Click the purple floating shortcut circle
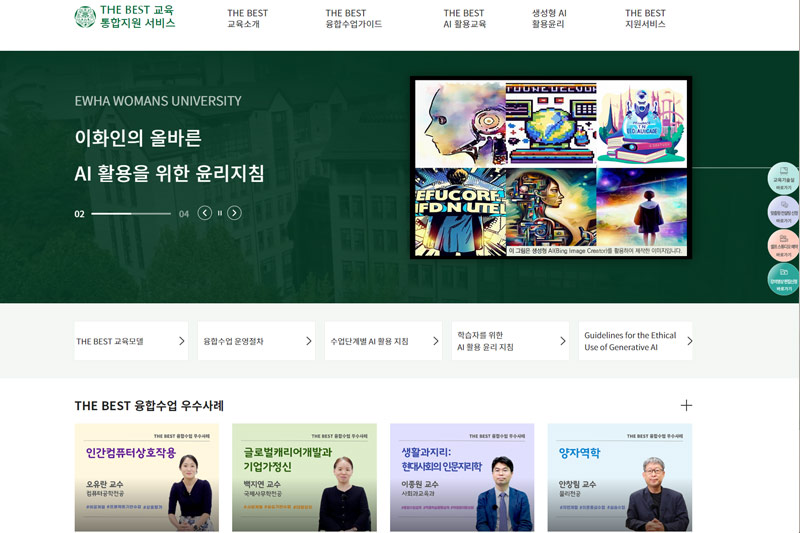Viewport: 800px width, 533px height. (x=783, y=212)
